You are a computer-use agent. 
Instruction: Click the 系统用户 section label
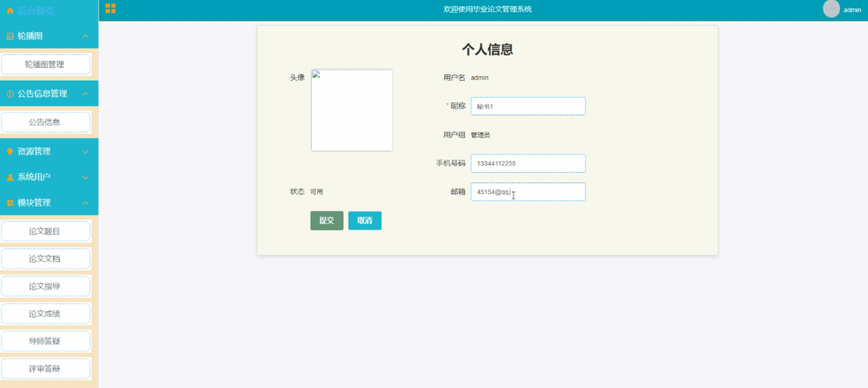(34, 177)
